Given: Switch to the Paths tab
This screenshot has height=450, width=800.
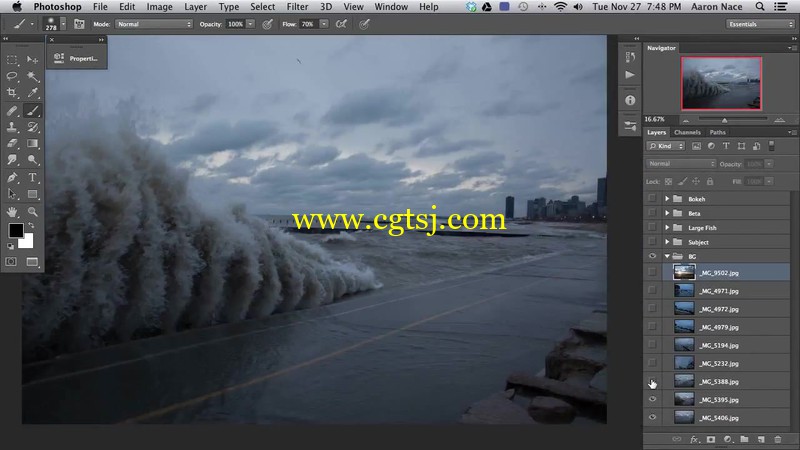Looking at the screenshot, I should pyautogui.click(x=717, y=132).
